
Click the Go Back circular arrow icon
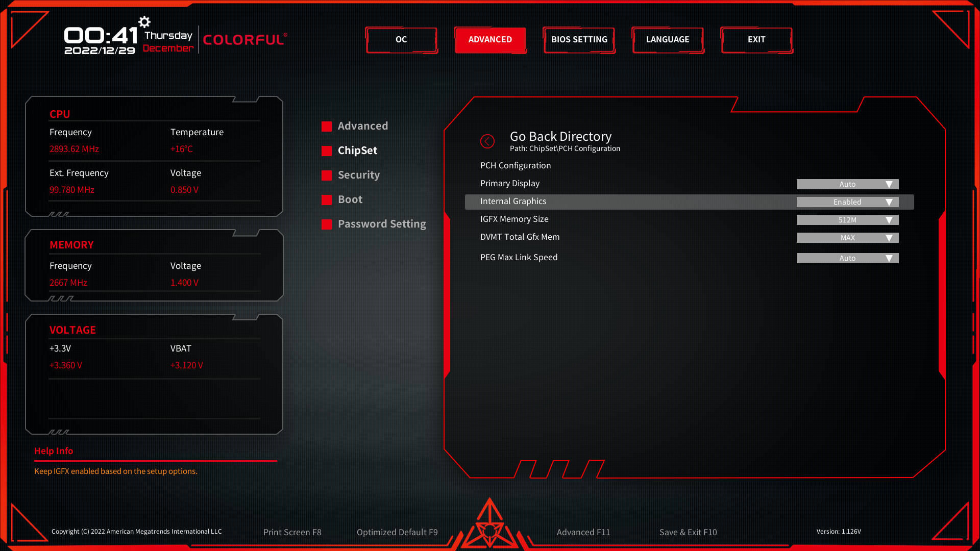click(487, 141)
